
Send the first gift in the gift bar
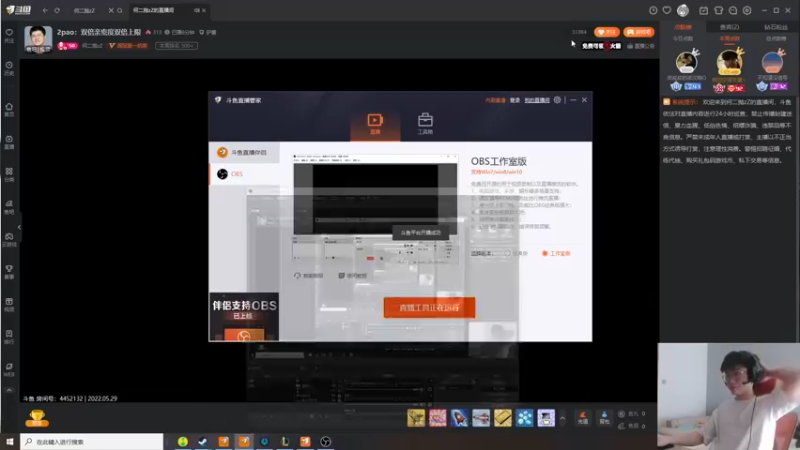(x=416, y=418)
